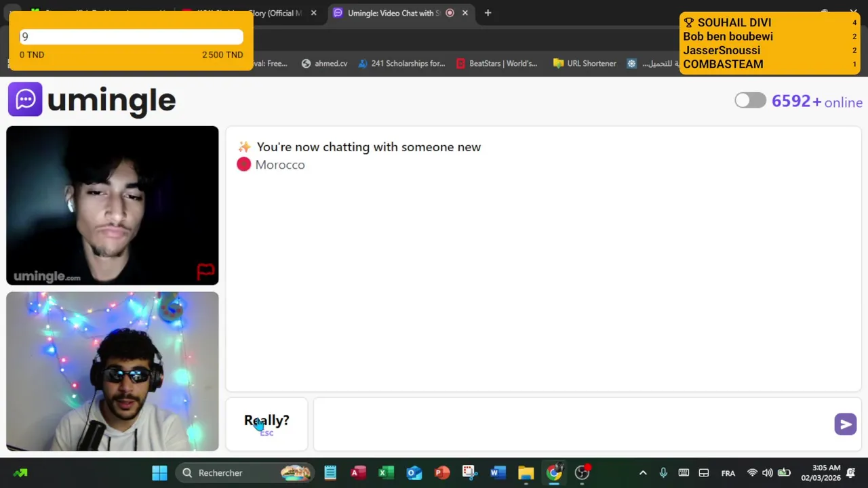This screenshot has width=868, height=488.
Task: Open the Snipping Tool from taskbar
Action: click(x=469, y=473)
